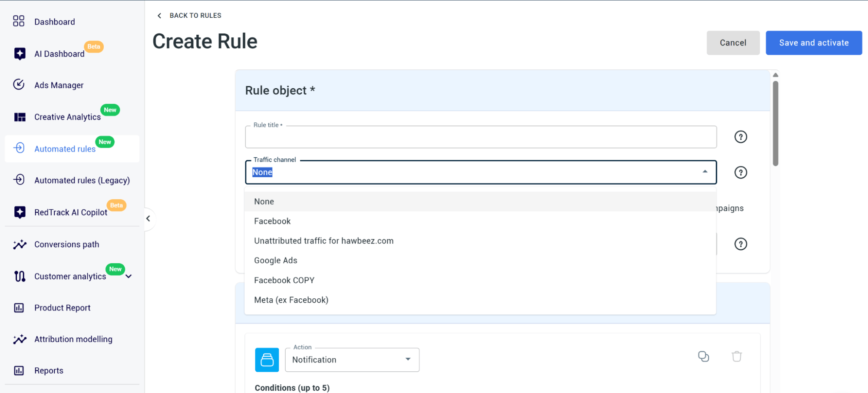868x393 pixels.
Task: Click Save and activate
Action: (814, 43)
